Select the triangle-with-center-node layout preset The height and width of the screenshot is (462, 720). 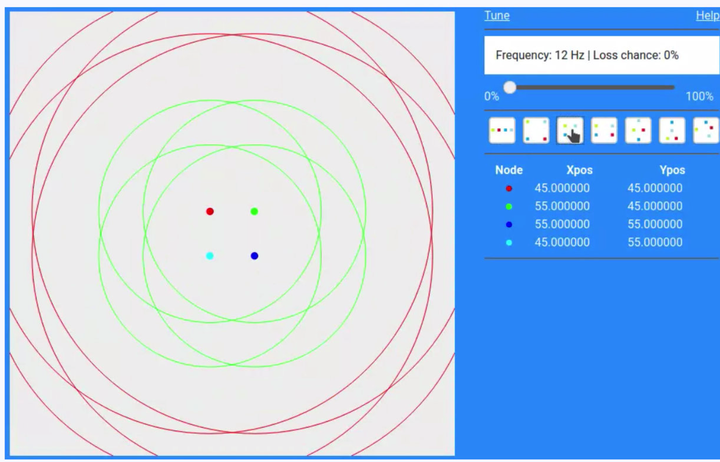[x=672, y=130]
